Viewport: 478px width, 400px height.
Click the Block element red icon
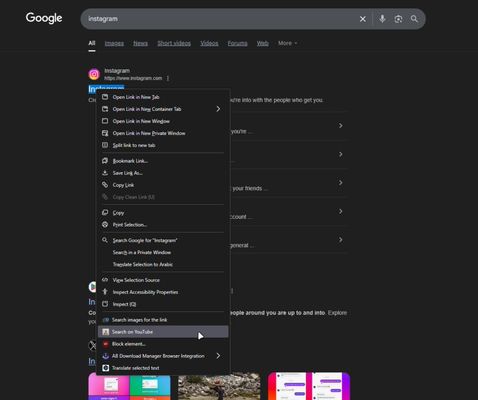[x=106, y=344]
